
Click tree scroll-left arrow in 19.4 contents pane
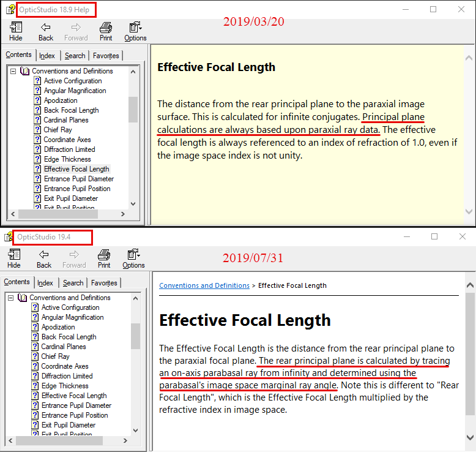click(10, 440)
